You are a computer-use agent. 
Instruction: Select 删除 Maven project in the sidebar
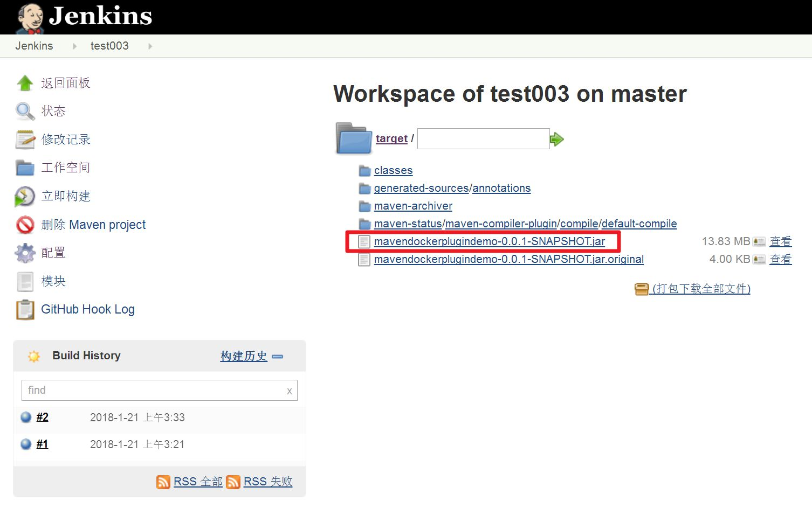[x=93, y=225]
